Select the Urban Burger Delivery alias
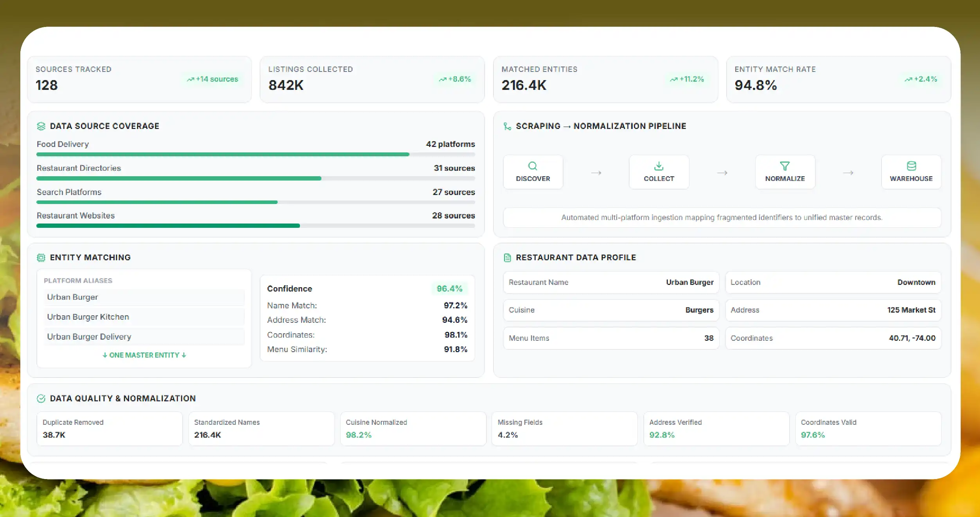This screenshot has height=517, width=980. 144,337
